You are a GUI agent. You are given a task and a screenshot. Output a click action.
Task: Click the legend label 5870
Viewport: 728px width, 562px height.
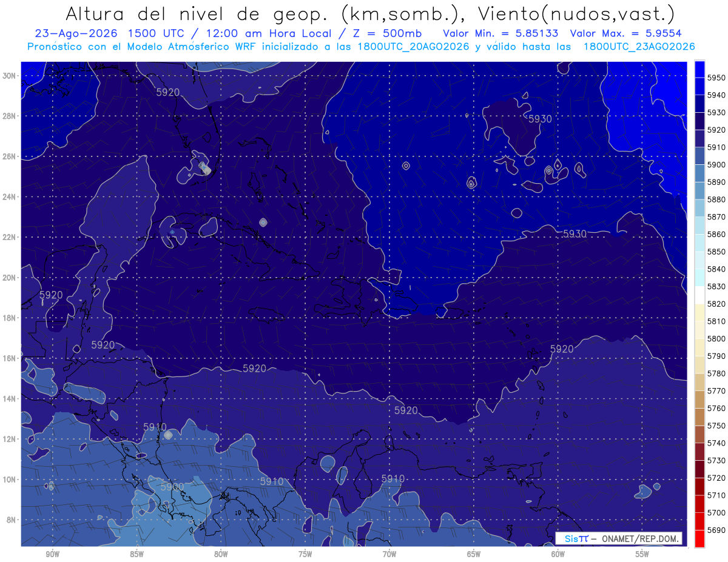point(716,216)
